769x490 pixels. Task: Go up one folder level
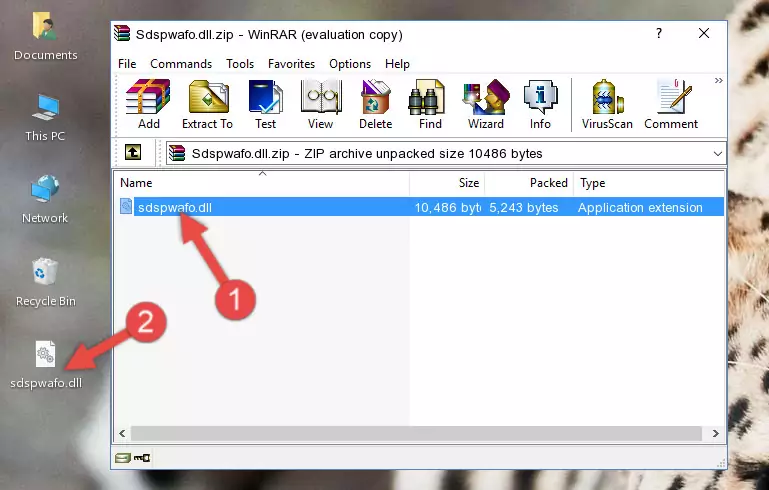(x=133, y=153)
